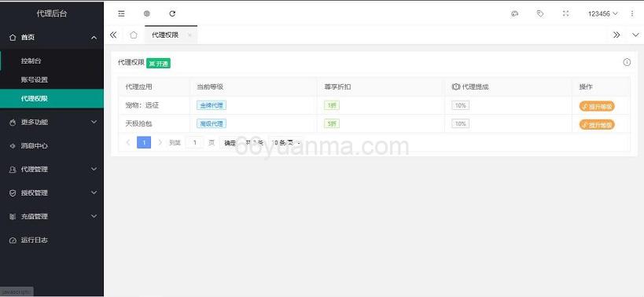Click the 5折 discount tag
Image resolution: width=644 pixels, height=297 pixels.
click(x=332, y=123)
